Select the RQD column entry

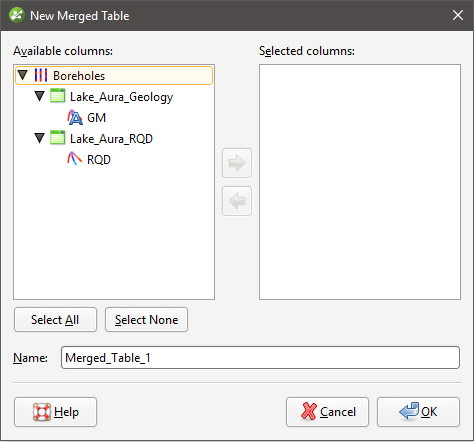click(99, 160)
